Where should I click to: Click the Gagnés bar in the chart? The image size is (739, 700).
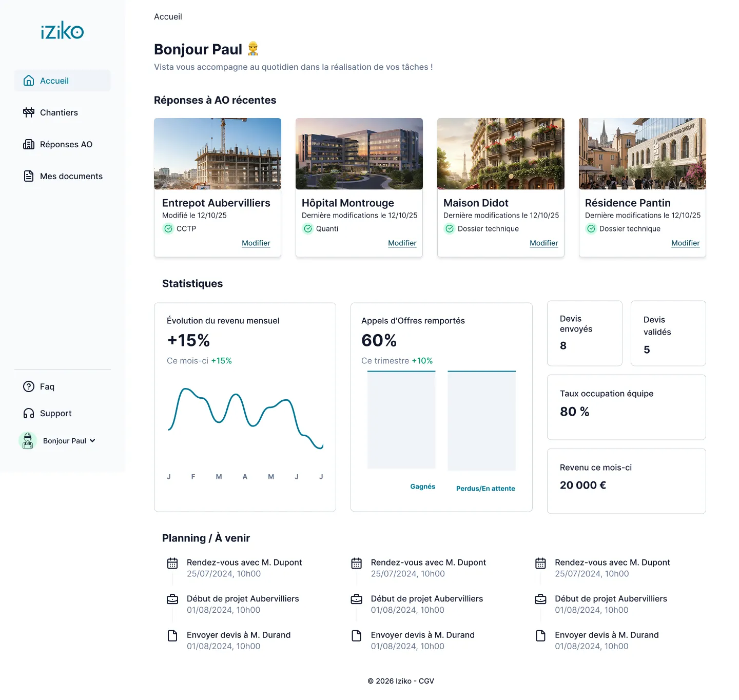pos(401,420)
